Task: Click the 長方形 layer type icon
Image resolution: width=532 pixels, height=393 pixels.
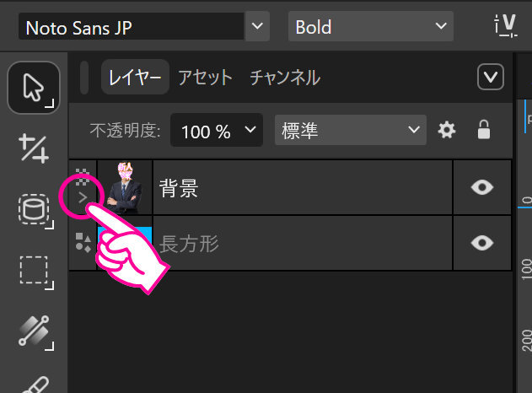Action: pyautogui.click(x=83, y=244)
